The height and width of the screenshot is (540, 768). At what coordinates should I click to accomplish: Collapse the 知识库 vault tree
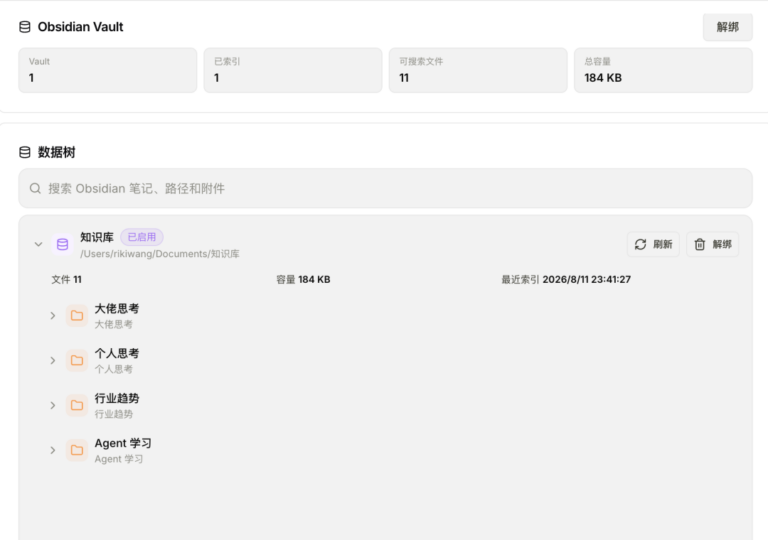(x=38, y=244)
